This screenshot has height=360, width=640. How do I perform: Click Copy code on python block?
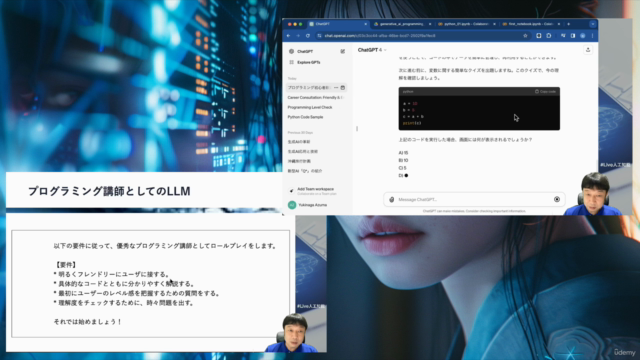pos(545,91)
